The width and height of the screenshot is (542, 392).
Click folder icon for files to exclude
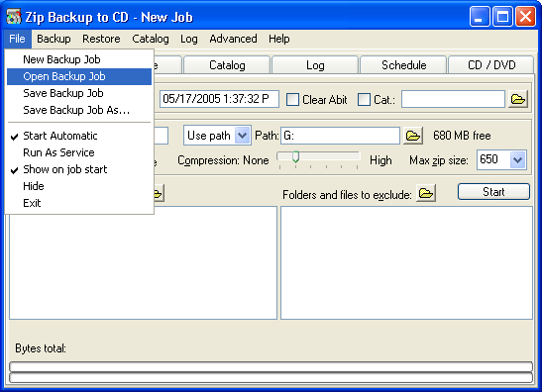point(426,193)
